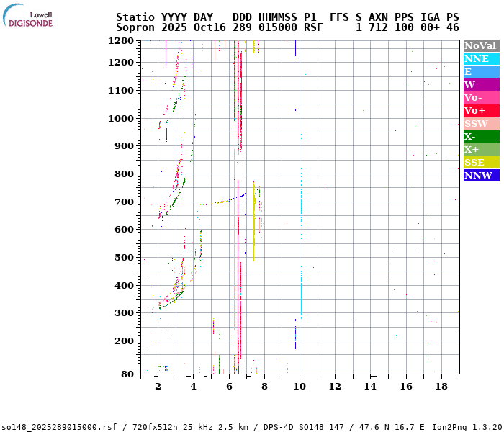The image size is (504, 432).
Task: Click the X+ light green swatch
Action: 481,149
